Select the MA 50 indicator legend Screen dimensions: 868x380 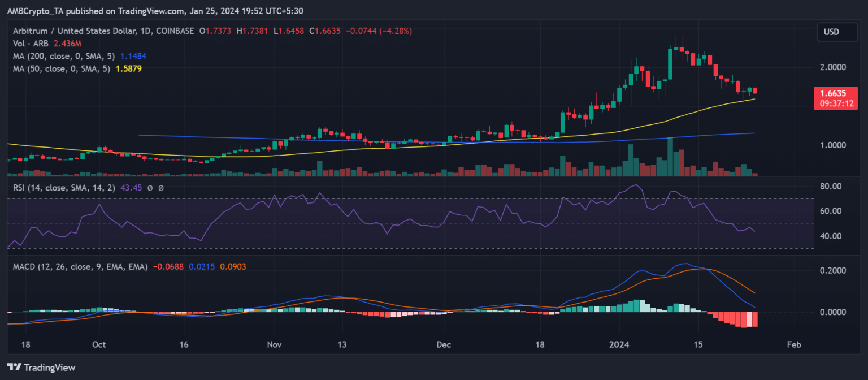point(61,68)
